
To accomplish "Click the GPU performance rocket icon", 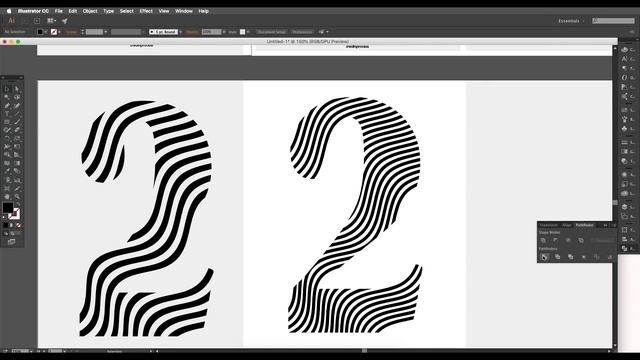I will [64, 21].
